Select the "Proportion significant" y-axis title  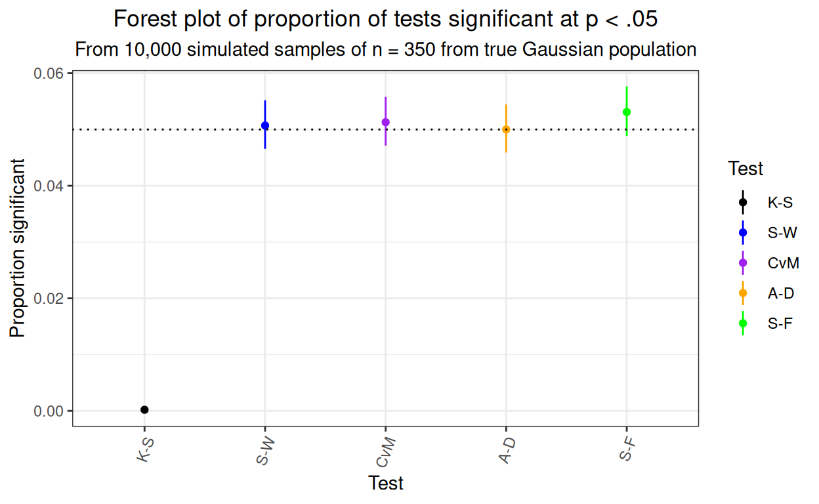point(18,248)
